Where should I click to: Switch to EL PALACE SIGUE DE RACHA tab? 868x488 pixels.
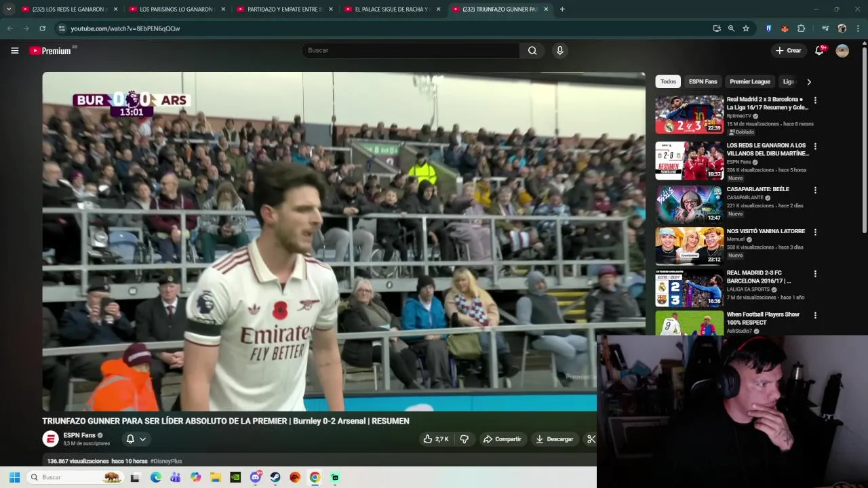[x=392, y=9]
